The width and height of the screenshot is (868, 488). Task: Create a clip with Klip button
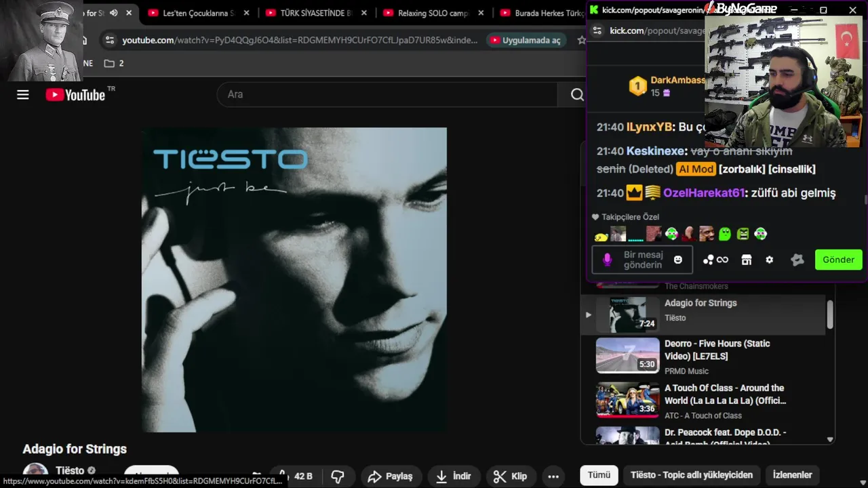510,476
